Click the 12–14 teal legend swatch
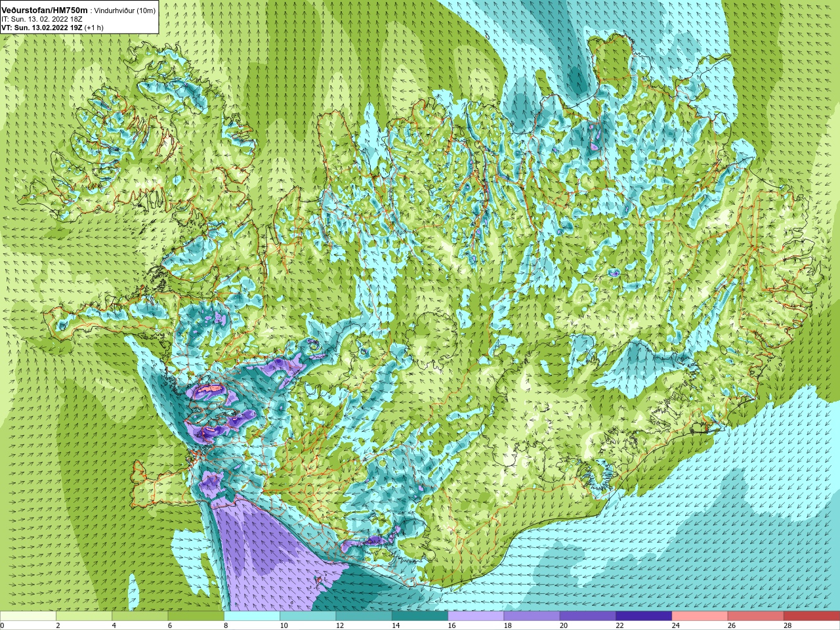Image resolution: width=840 pixels, height=630 pixels. (364, 616)
